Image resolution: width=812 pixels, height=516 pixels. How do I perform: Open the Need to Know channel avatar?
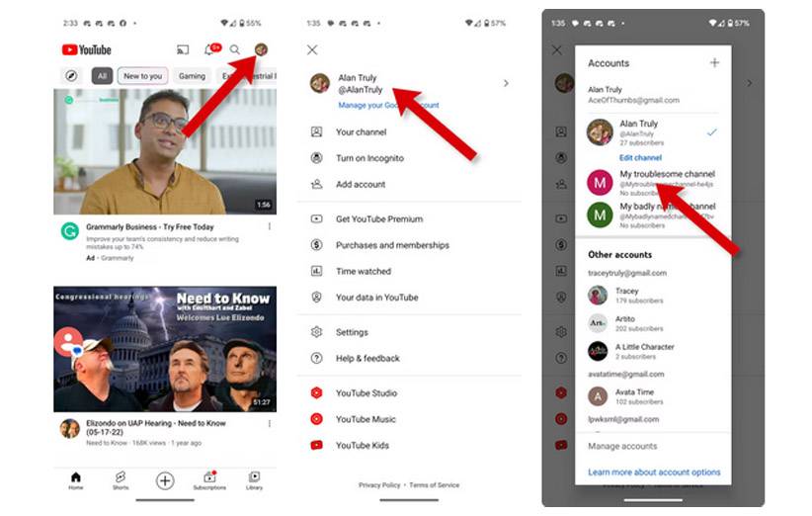70,428
